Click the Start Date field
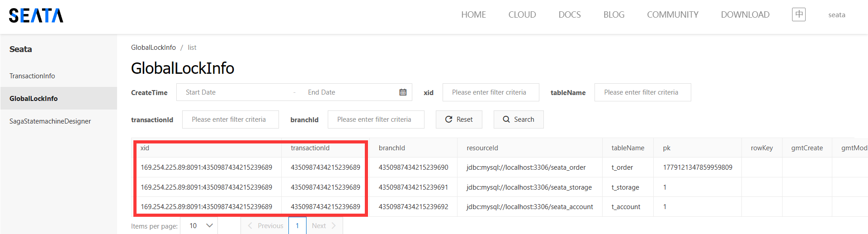The width and height of the screenshot is (868, 234). click(235, 92)
